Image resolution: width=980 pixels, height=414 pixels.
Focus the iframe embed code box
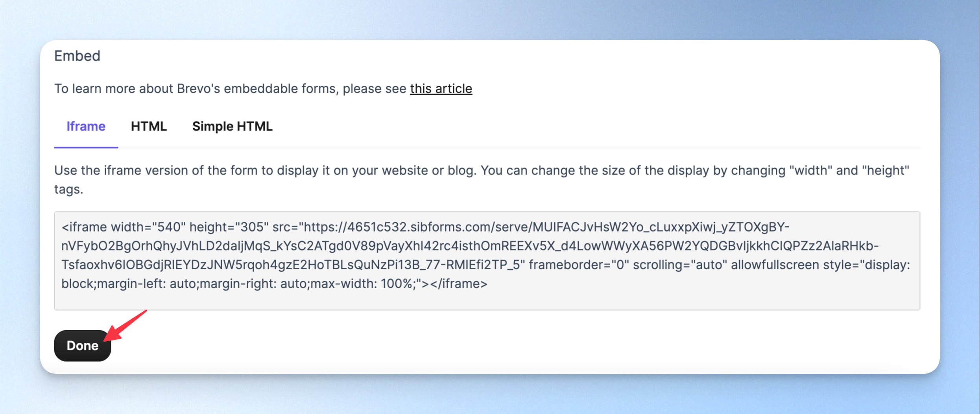(x=487, y=261)
